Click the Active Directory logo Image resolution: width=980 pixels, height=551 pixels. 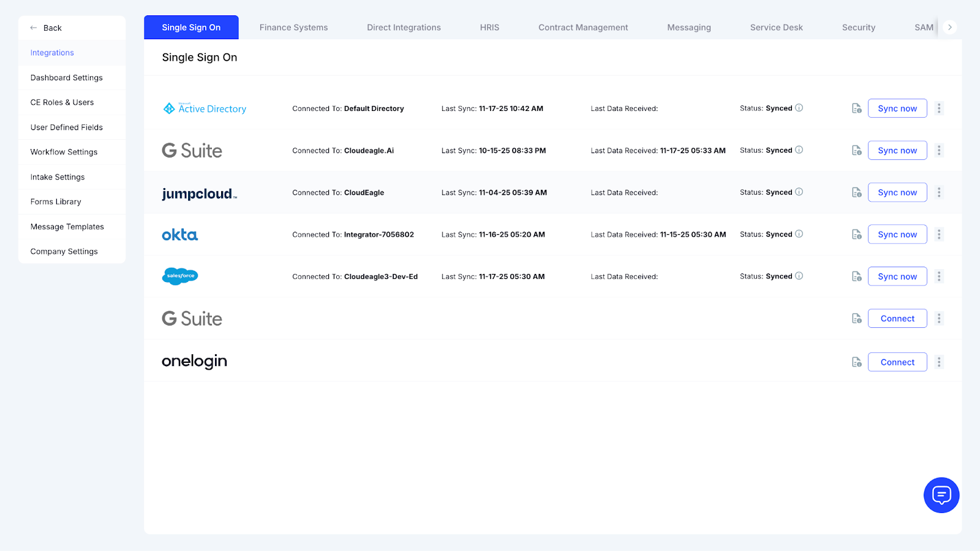(x=205, y=108)
